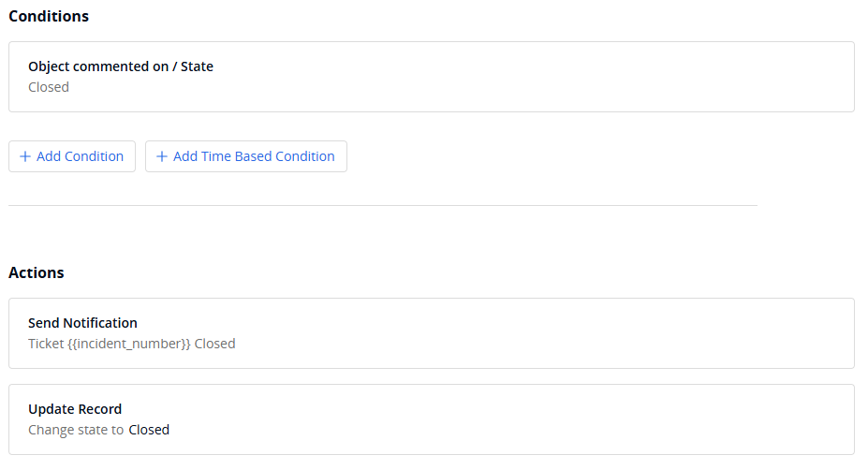Click the Conditions section heading

click(x=49, y=16)
